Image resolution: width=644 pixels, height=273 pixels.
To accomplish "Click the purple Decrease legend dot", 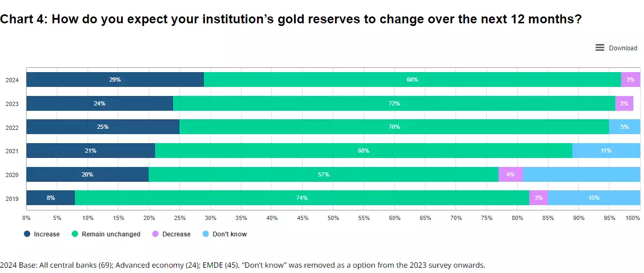I will click(x=155, y=234).
